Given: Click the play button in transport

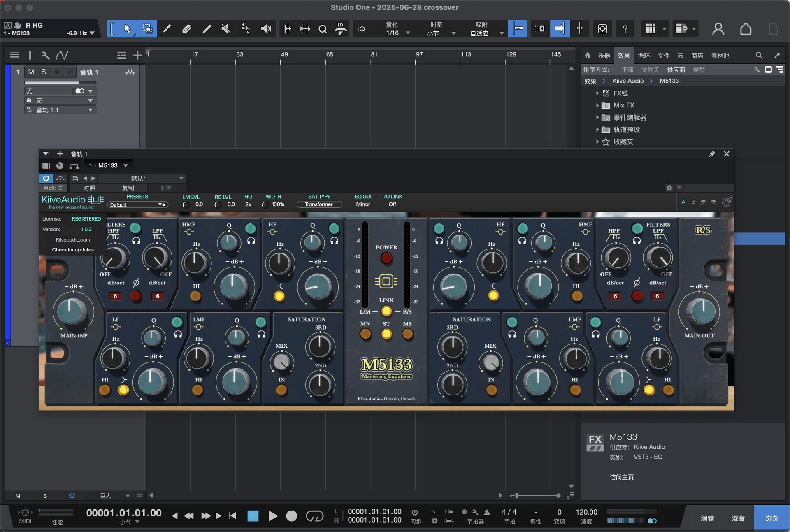Looking at the screenshot, I should coord(272,516).
